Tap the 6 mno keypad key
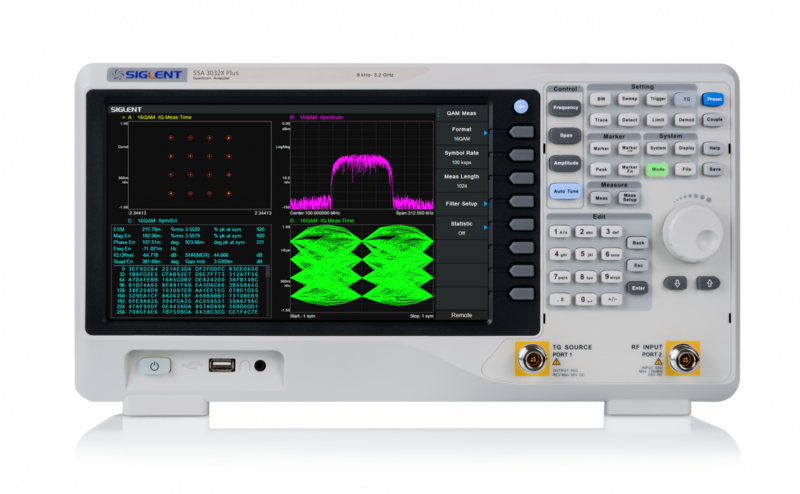Image resolution: width=800 pixels, height=494 pixels. click(611, 254)
